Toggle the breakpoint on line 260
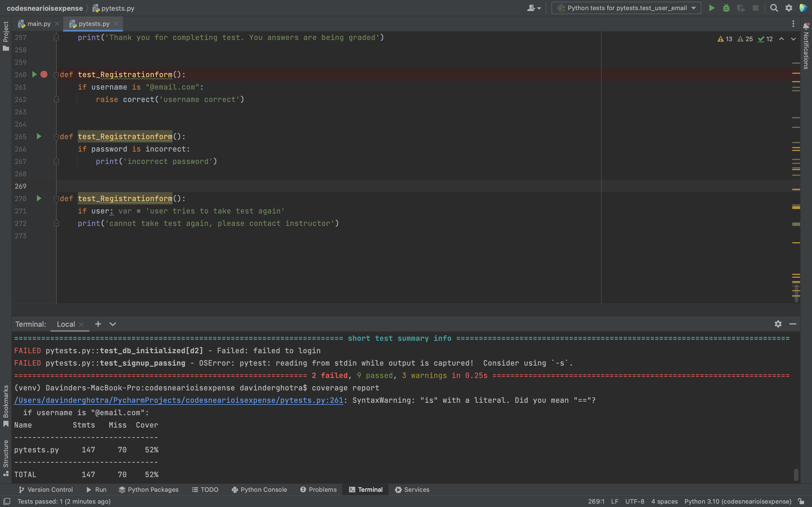Image resolution: width=812 pixels, height=507 pixels. tap(44, 74)
